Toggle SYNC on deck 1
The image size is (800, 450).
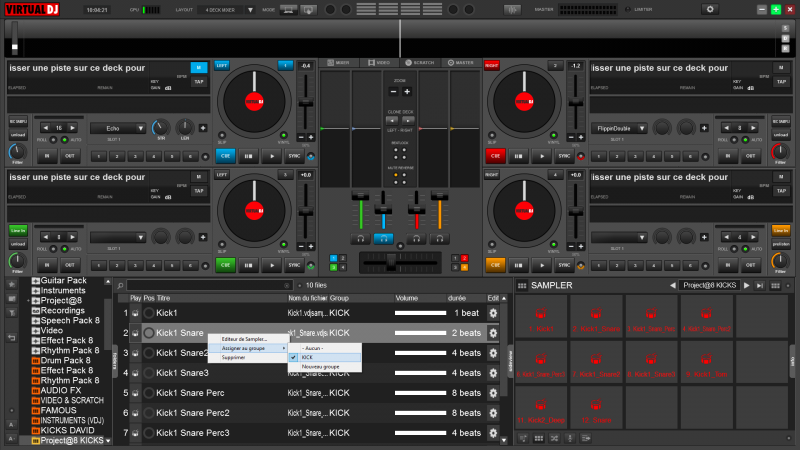294,156
